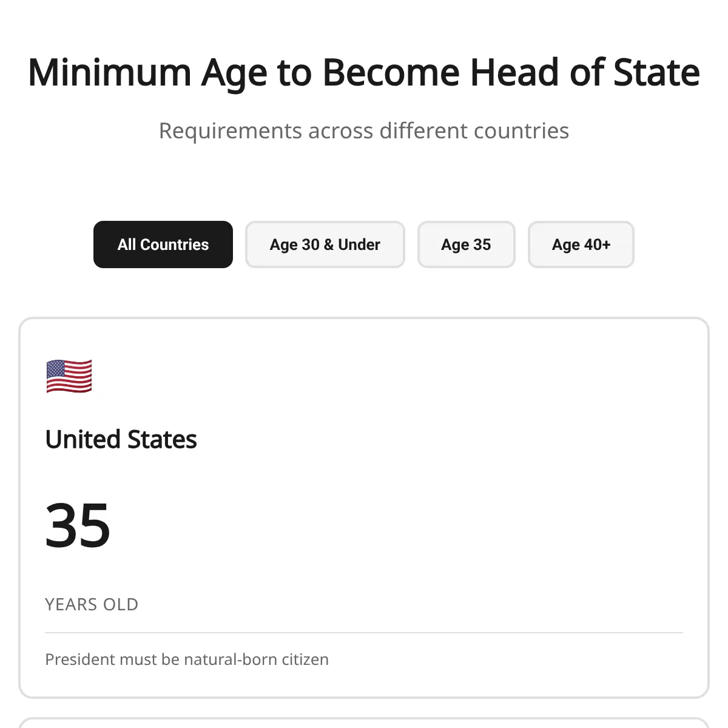Click the Minimum Age page title

364,73
